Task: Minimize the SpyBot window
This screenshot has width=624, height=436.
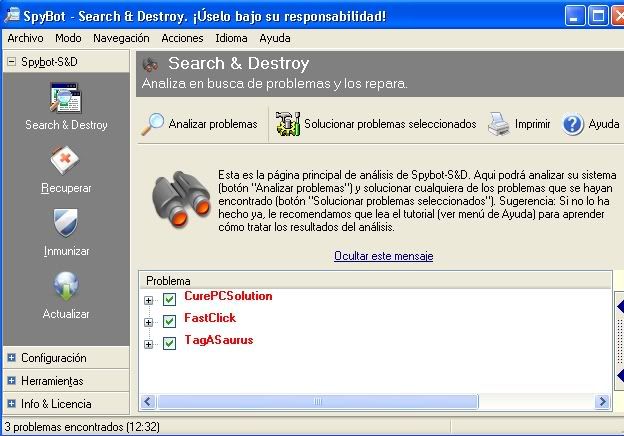Action: [574, 16]
